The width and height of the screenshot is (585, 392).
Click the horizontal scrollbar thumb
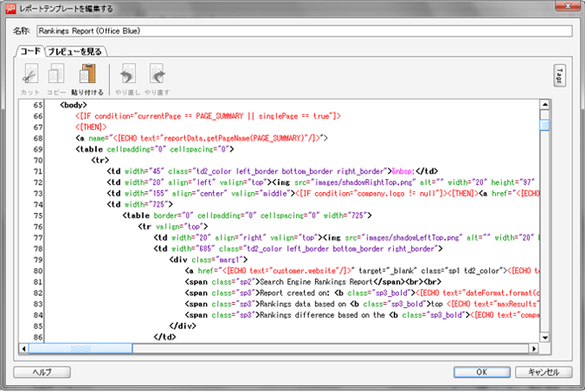(80, 348)
